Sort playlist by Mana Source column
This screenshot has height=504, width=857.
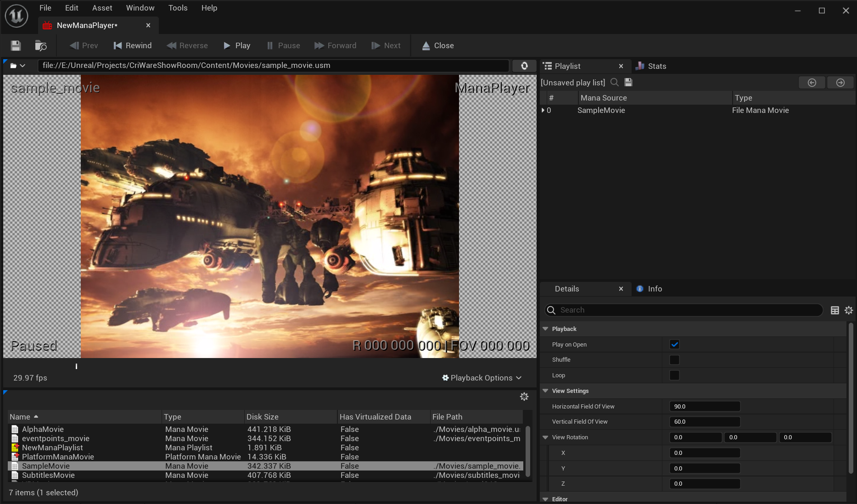(655, 98)
